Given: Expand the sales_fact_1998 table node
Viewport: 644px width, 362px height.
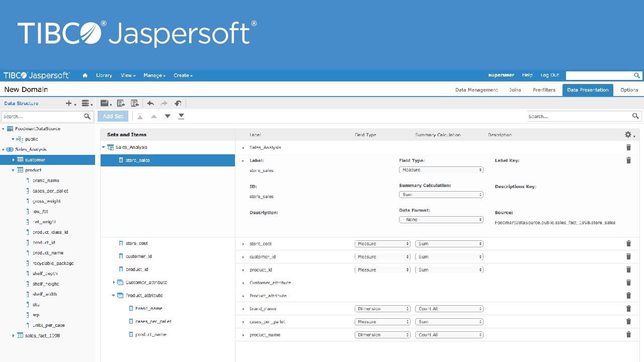Looking at the screenshot, I should pos(14,335).
